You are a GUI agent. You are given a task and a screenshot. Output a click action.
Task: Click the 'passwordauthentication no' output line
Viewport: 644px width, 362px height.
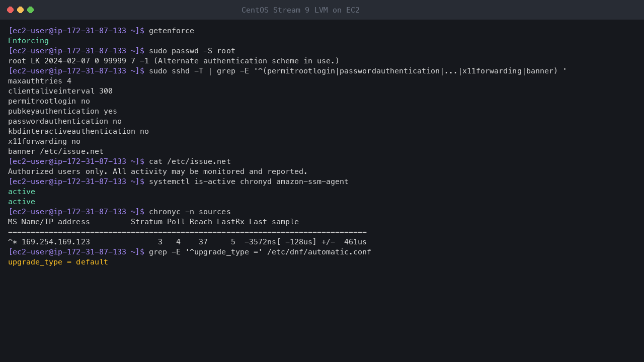tap(65, 121)
